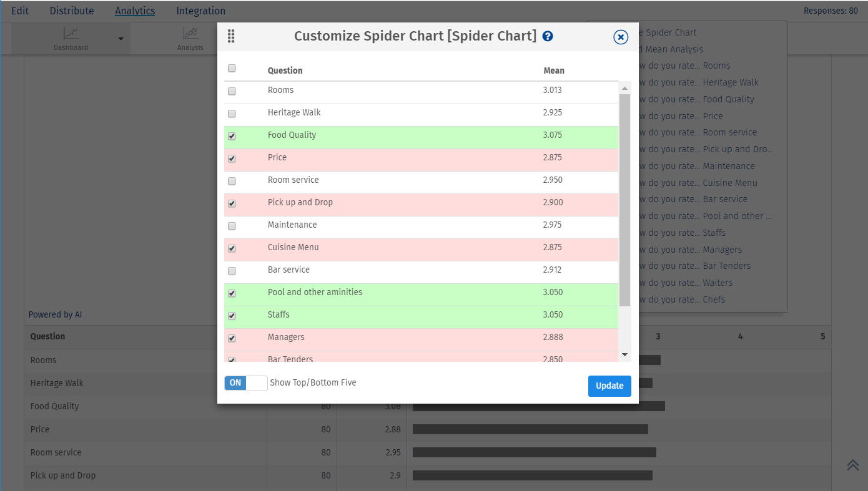Screen dimensions: 868x491
Task: Open the Distribute menu
Action: [71, 11]
